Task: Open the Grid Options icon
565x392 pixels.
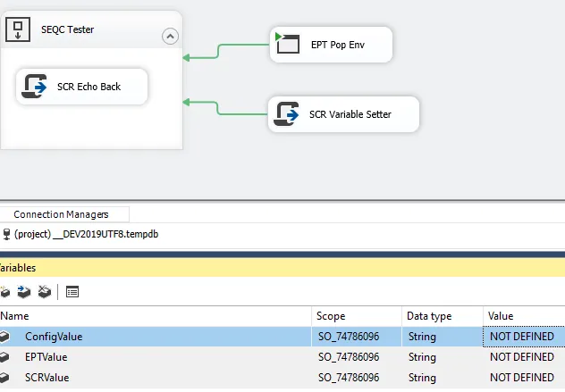Action: tap(72, 292)
